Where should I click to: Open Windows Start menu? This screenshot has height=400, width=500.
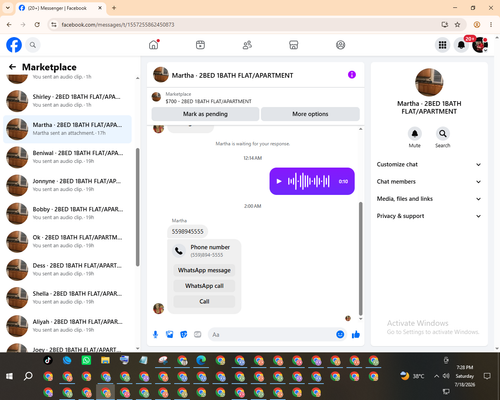(x=9, y=376)
